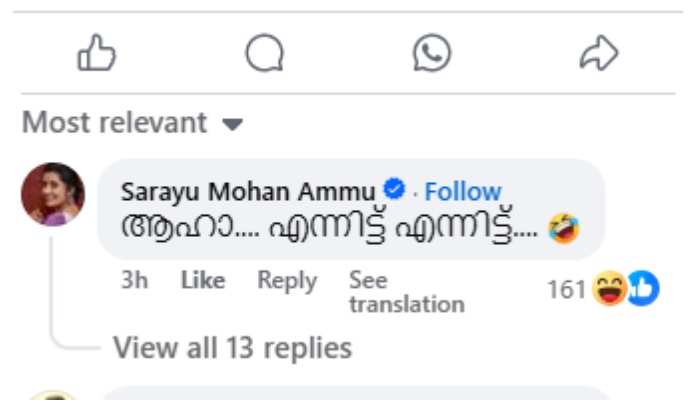Share the post via the WhatsApp icon
This screenshot has width=700, height=400.
pyautogui.click(x=432, y=54)
